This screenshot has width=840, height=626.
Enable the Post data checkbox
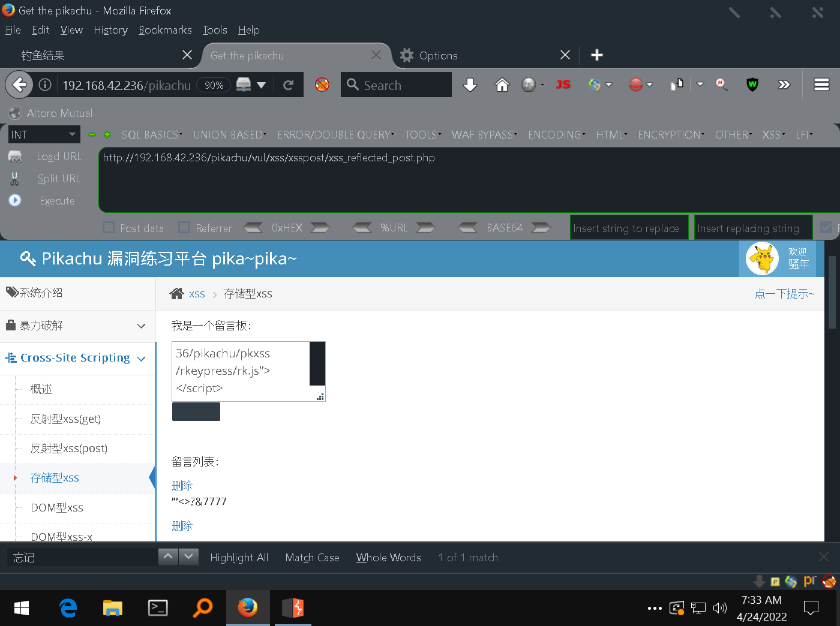point(109,227)
